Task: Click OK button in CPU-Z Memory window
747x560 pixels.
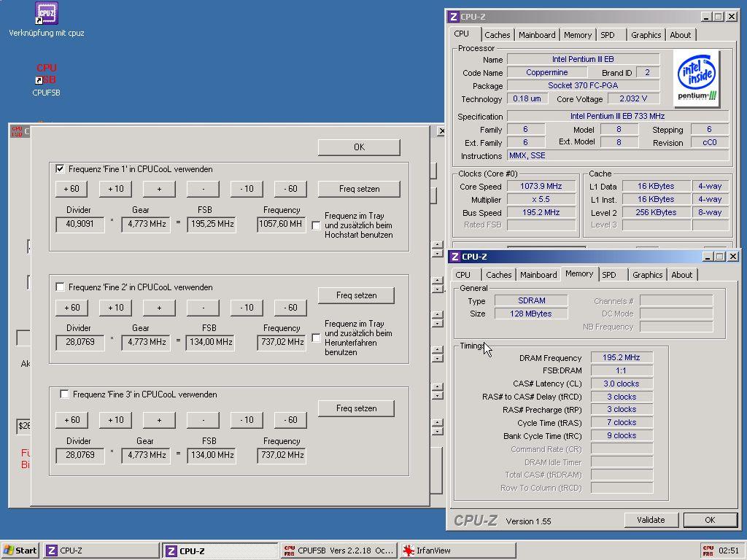Action: [x=710, y=520]
